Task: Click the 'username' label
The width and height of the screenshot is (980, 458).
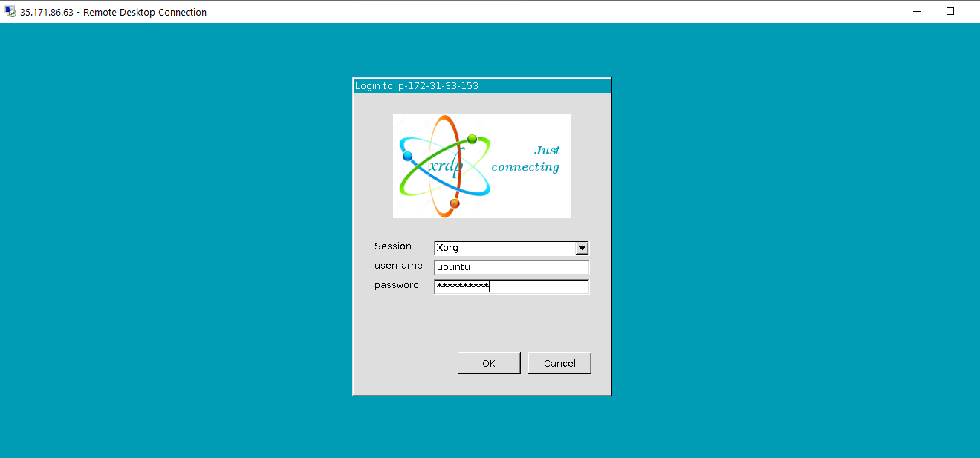Action: click(x=398, y=266)
